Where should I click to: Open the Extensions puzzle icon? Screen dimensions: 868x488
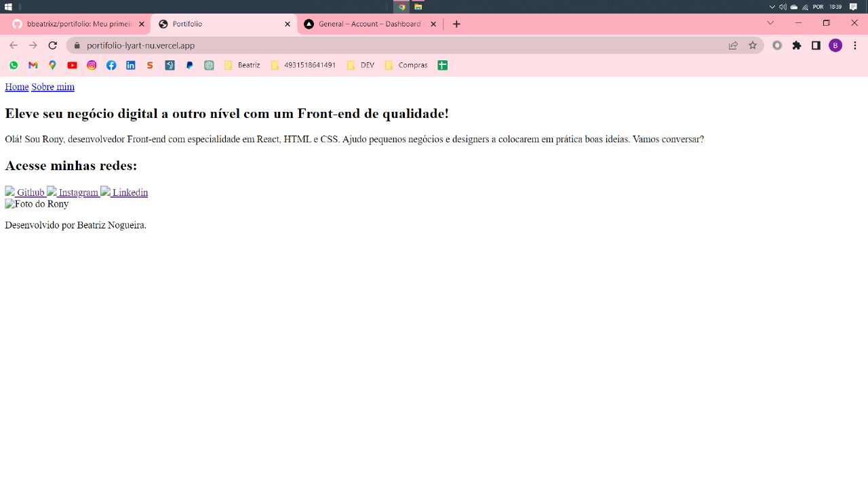pyautogui.click(x=797, y=45)
